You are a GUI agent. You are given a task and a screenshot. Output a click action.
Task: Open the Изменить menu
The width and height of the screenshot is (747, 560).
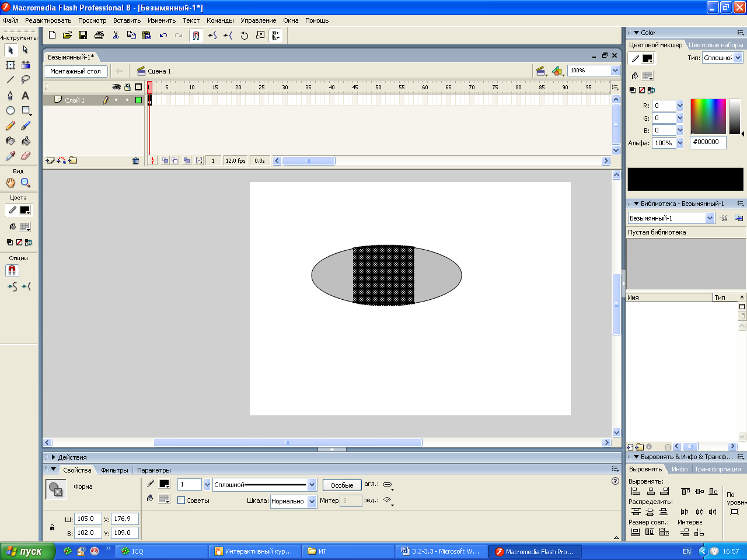162,20
